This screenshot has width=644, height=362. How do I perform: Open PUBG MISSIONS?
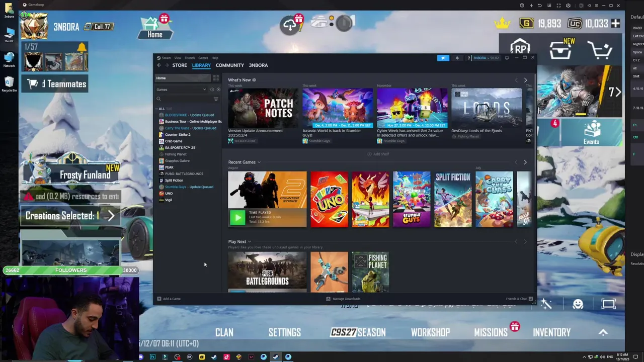tap(491, 332)
